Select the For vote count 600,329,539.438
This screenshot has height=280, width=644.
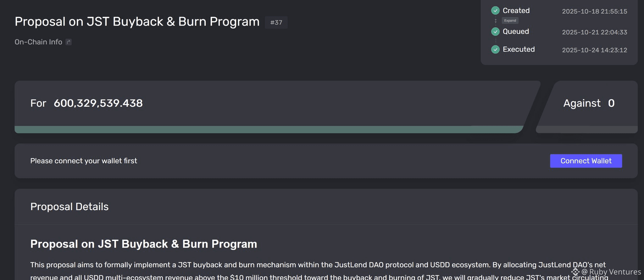(98, 103)
